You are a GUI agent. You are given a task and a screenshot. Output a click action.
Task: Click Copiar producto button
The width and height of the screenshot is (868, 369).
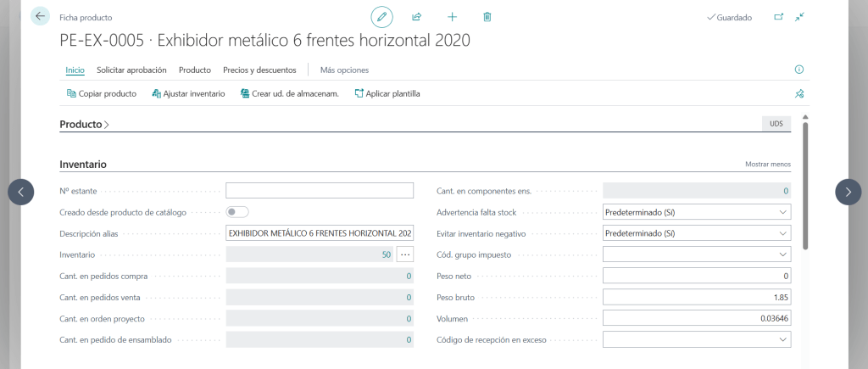tap(101, 93)
